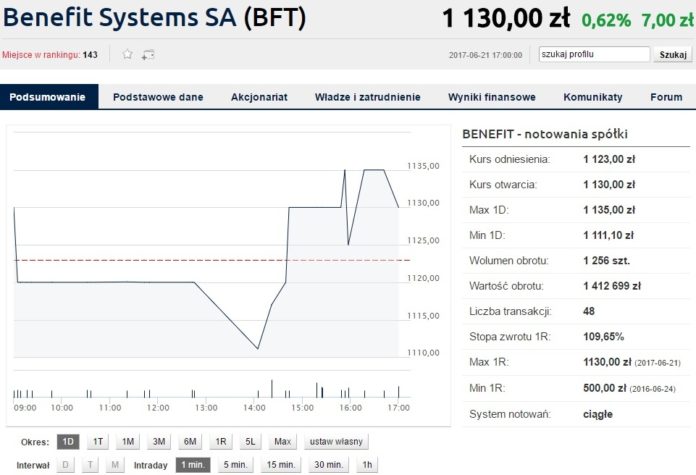Set the interval to 15 min.
This screenshot has width=696, height=475.
click(281, 465)
